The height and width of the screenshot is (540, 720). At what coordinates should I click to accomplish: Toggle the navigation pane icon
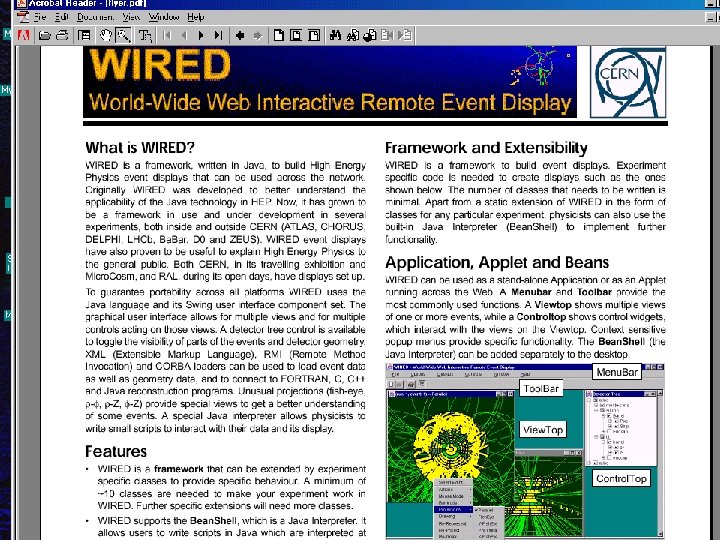pos(84,35)
